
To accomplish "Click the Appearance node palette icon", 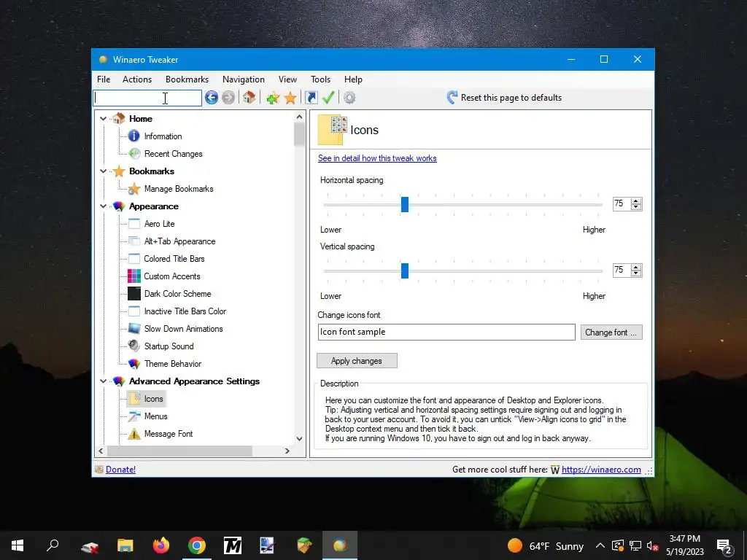I will 119,206.
